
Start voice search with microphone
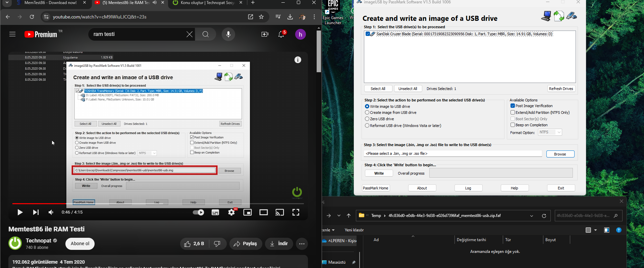pos(228,34)
